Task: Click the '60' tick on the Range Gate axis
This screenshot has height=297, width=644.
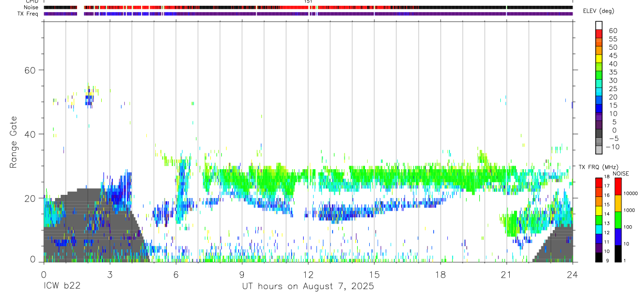Action: [x=30, y=70]
